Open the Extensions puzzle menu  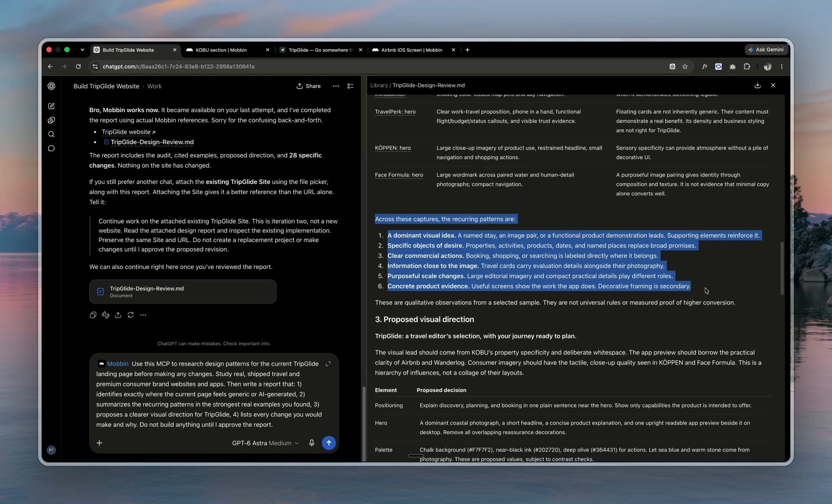pyautogui.click(x=747, y=67)
